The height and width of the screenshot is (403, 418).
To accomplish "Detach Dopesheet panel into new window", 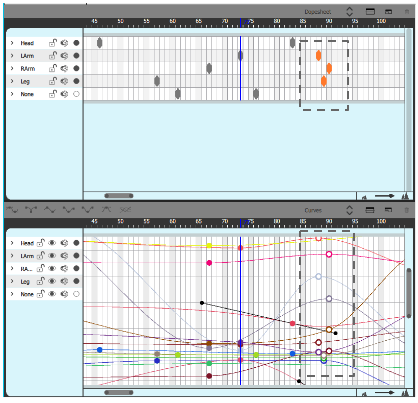I will coord(388,11).
